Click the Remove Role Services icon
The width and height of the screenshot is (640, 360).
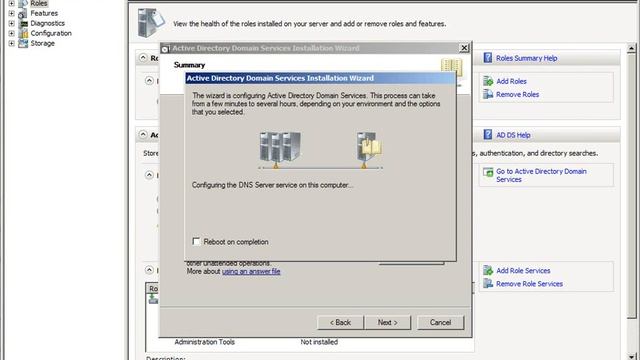click(x=488, y=283)
